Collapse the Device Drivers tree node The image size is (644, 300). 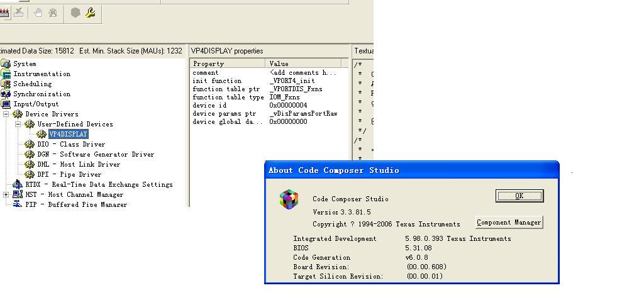[x=6, y=114]
